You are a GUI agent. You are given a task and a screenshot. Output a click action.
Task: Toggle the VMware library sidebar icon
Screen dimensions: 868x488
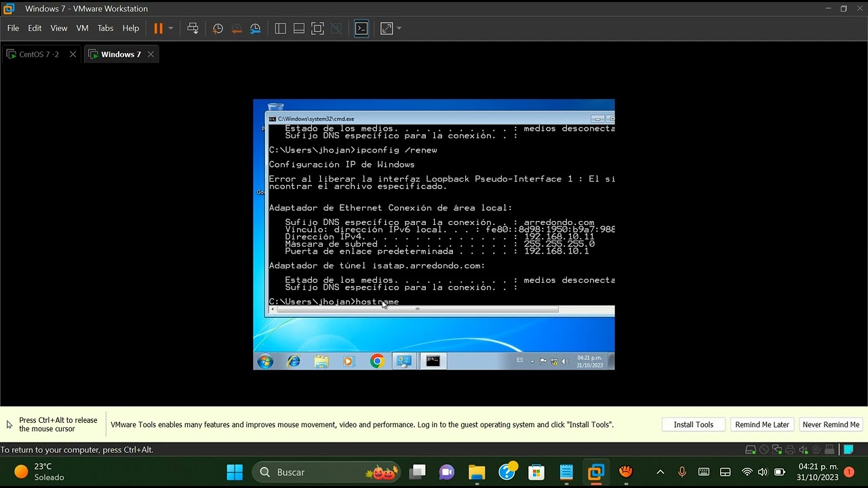click(280, 28)
